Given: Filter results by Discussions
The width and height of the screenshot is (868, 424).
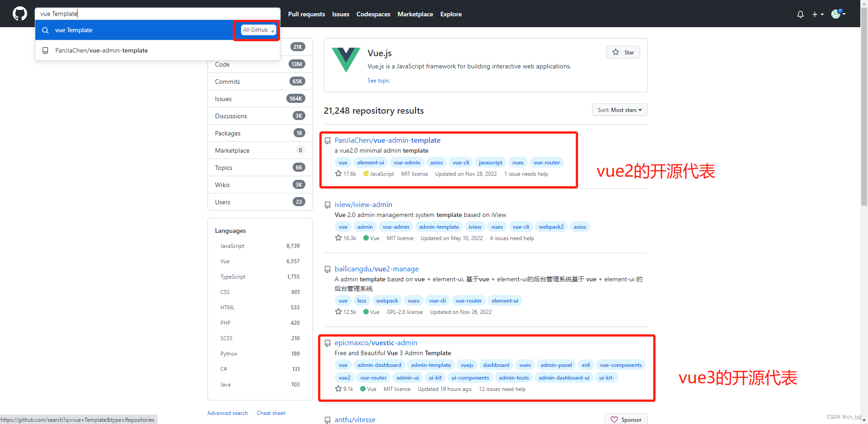Looking at the screenshot, I should tap(260, 116).
